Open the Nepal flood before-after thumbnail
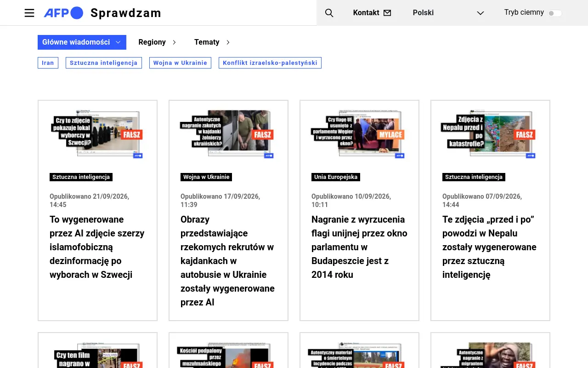 [x=490, y=134]
